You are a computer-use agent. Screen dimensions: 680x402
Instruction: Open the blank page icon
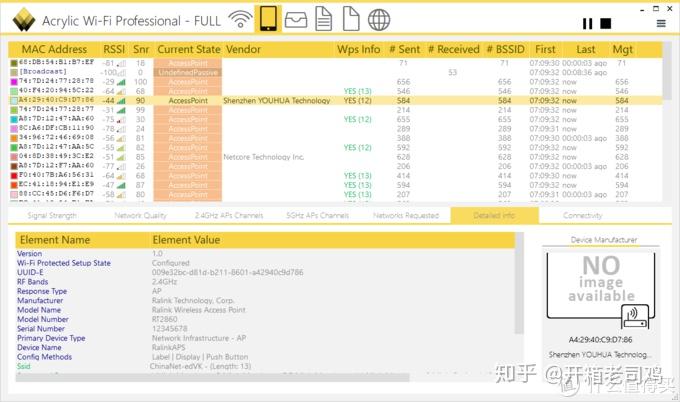[351, 19]
